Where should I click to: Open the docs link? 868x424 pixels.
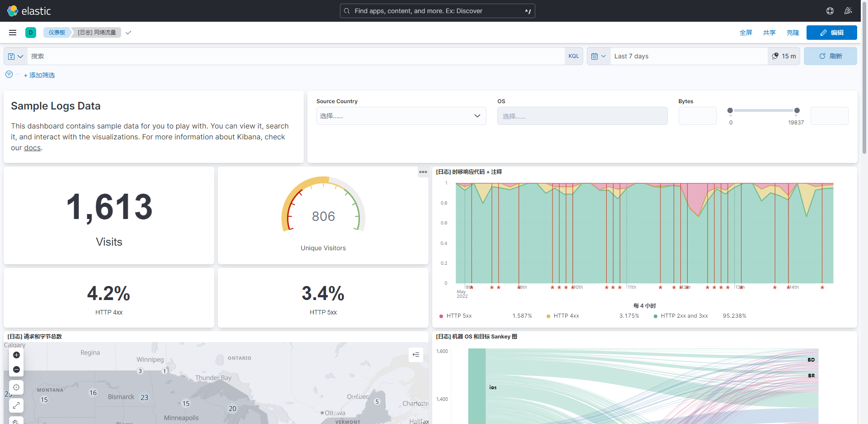(32, 148)
